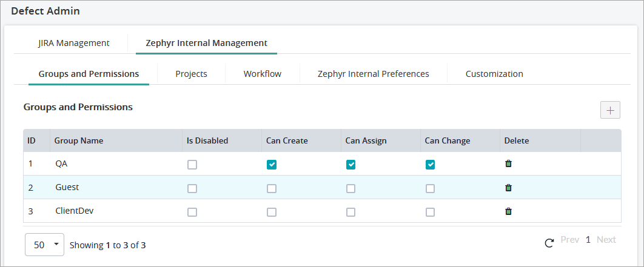Enable Can Create for Guest group
The width and height of the screenshot is (644, 267).
click(272, 188)
